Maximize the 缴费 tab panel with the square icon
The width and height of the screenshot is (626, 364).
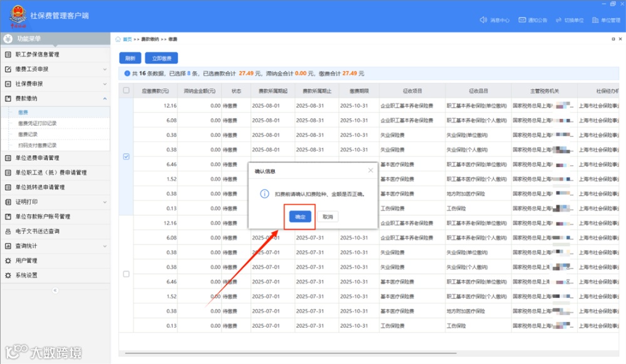(613, 39)
